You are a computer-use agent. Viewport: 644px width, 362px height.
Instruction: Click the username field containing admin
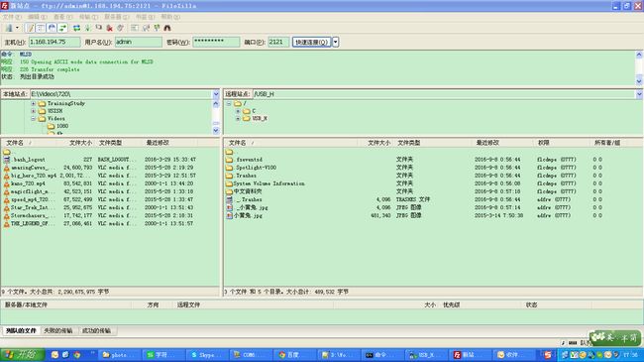(x=139, y=42)
